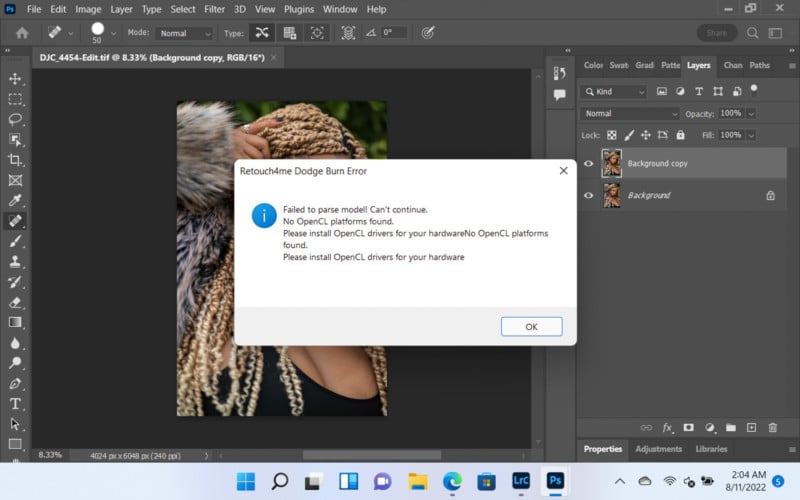
Task: Switch to the Paths tab
Action: coord(759,65)
